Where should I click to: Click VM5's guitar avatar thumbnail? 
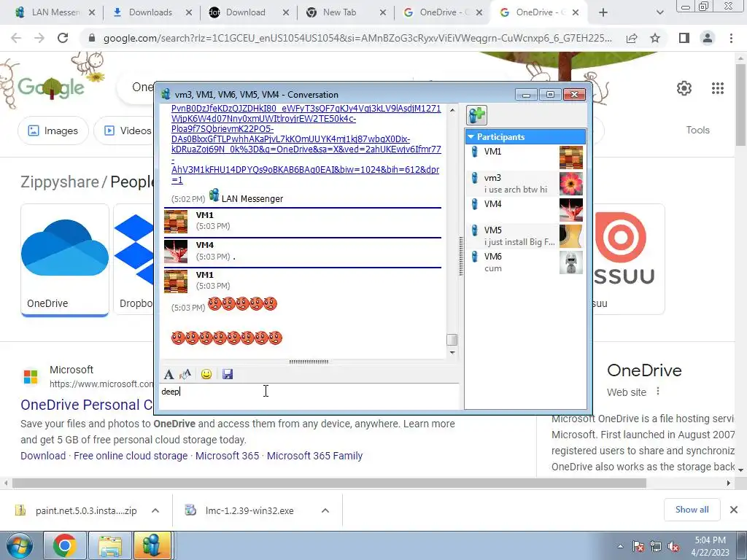pyautogui.click(x=570, y=236)
